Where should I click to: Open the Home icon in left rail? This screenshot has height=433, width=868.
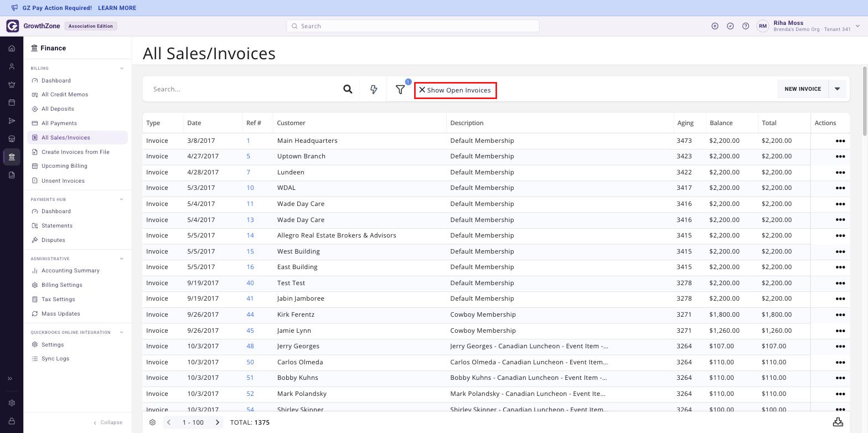click(x=12, y=49)
